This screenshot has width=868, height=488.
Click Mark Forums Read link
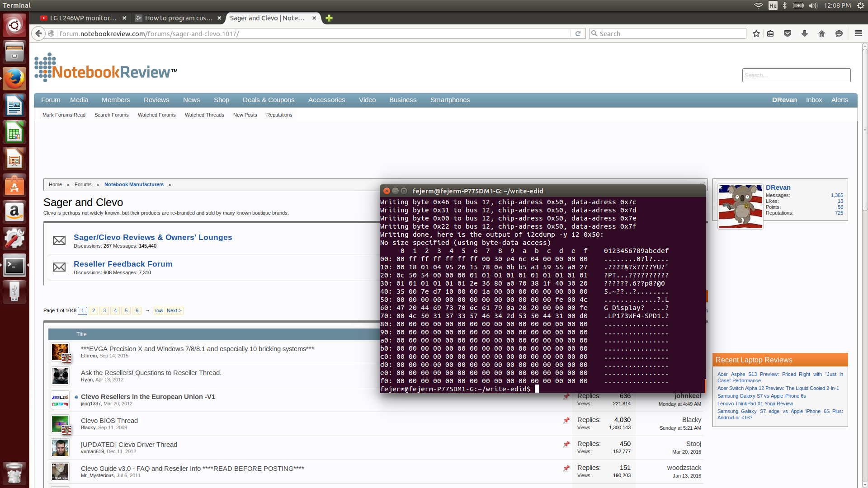(x=64, y=115)
